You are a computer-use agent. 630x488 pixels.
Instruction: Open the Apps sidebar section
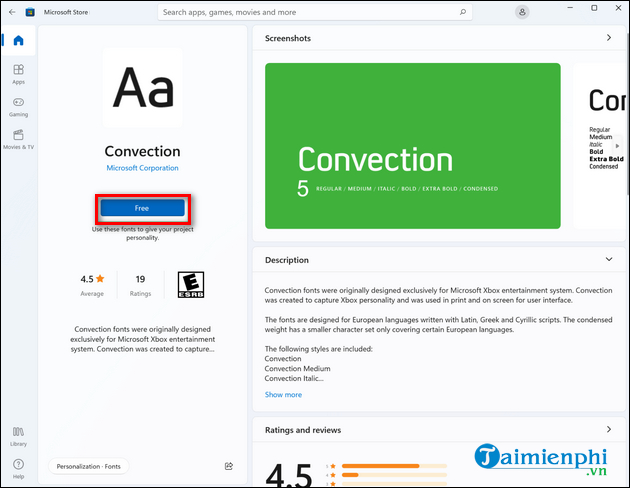pyautogui.click(x=18, y=74)
